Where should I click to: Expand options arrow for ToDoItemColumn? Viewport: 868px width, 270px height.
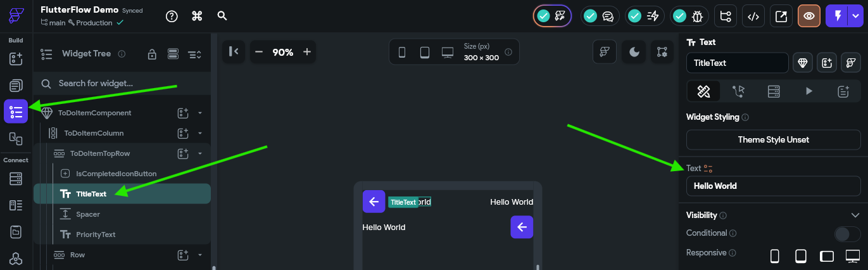tap(200, 133)
